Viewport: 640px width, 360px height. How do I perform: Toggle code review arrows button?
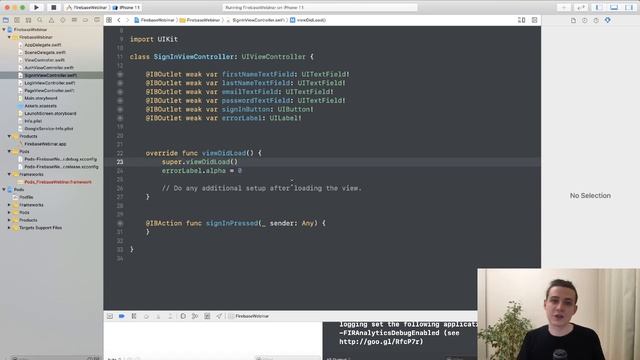click(580, 7)
